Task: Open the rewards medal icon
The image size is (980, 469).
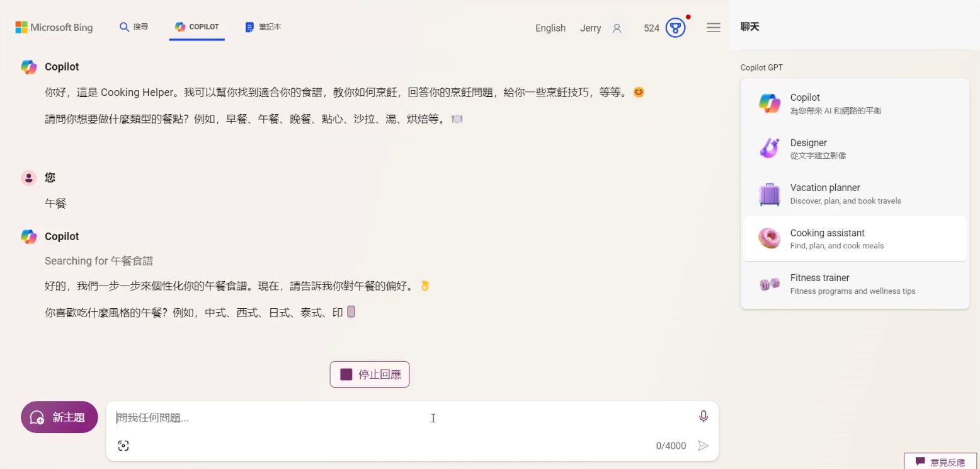Action: pos(675,28)
